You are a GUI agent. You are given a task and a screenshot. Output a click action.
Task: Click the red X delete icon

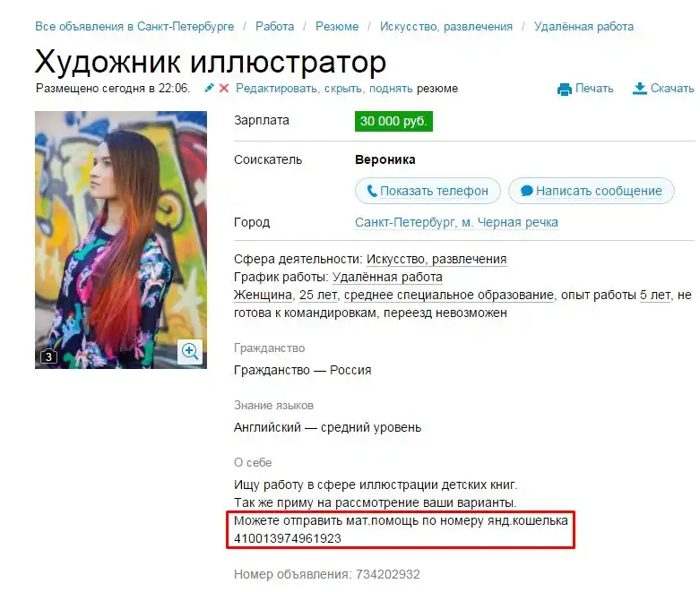pos(224,89)
